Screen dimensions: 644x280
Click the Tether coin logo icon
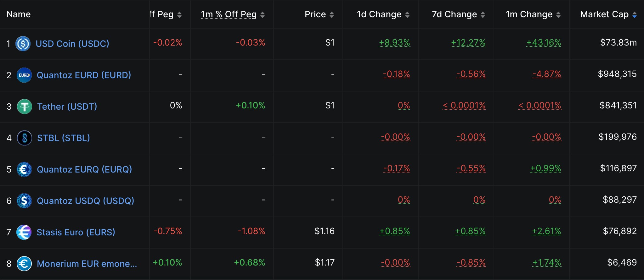pyautogui.click(x=24, y=107)
